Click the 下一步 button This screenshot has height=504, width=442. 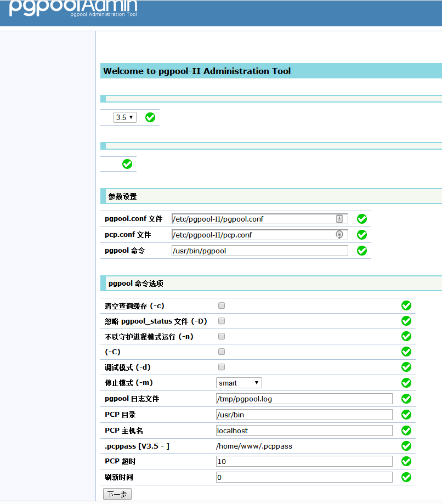pos(117,494)
